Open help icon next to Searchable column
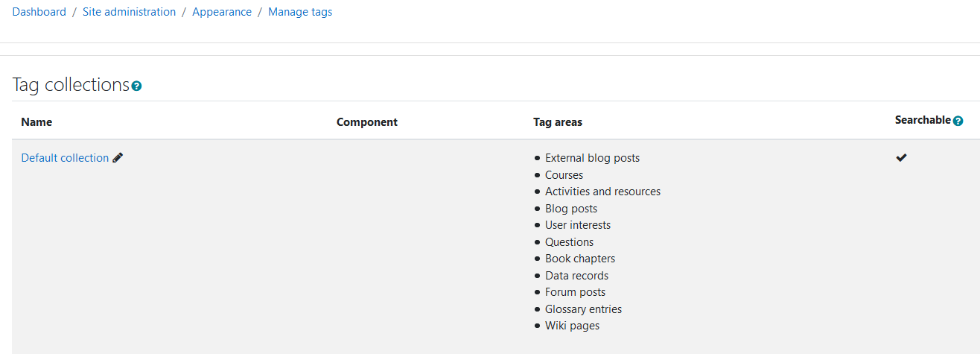The height and width of the screenshot is (354, 980). (x=958, y=121)
